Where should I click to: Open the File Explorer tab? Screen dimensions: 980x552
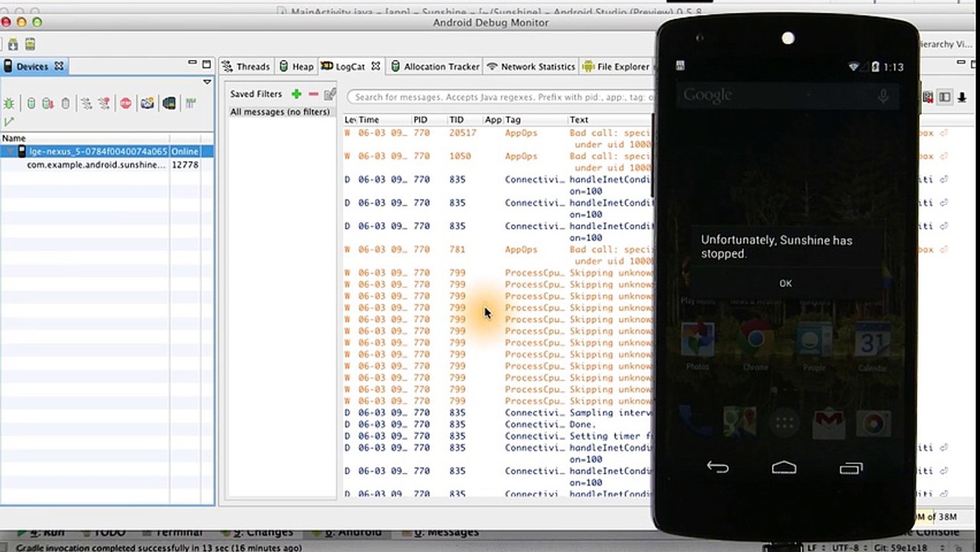coord(616,67)
